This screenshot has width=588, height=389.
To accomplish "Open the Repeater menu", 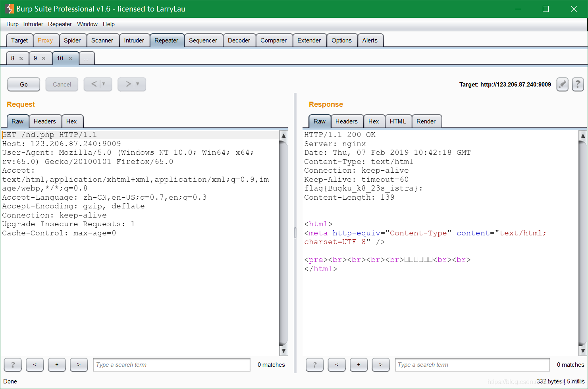I will (60, 24).
